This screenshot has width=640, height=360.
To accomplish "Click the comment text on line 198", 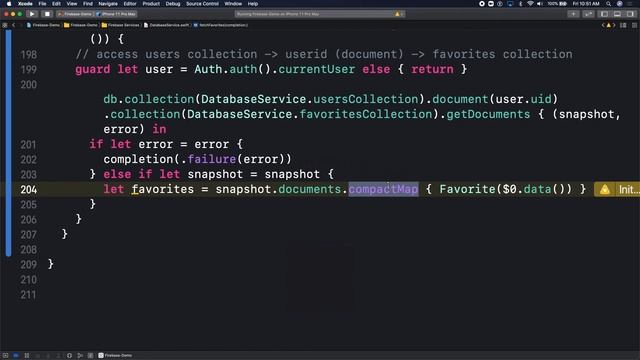I will tap(324, 54).
